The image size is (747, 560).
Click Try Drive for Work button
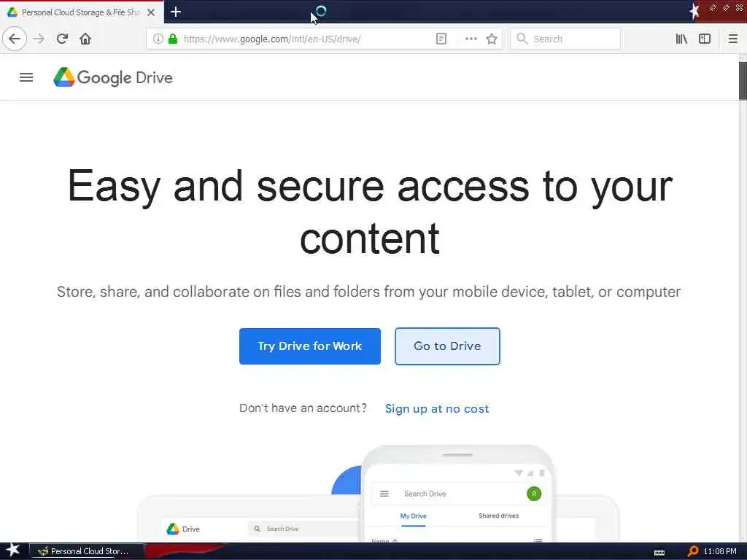click(x=309, y=346)
